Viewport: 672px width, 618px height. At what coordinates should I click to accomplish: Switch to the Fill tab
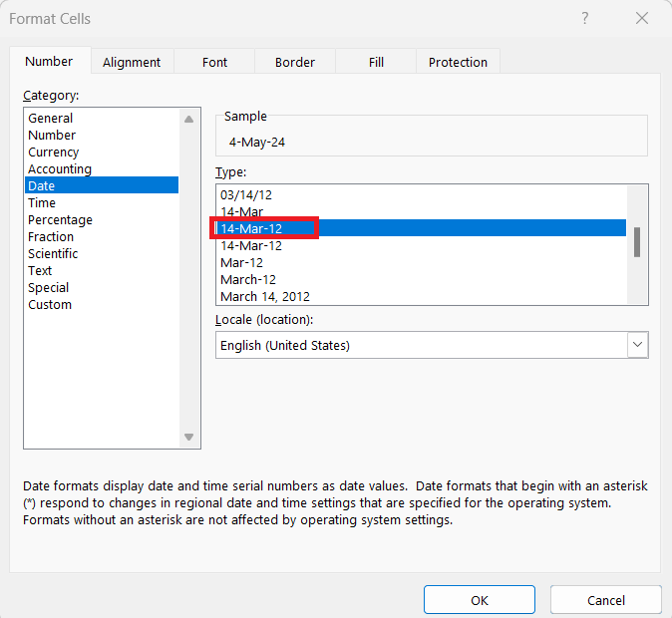376,62
